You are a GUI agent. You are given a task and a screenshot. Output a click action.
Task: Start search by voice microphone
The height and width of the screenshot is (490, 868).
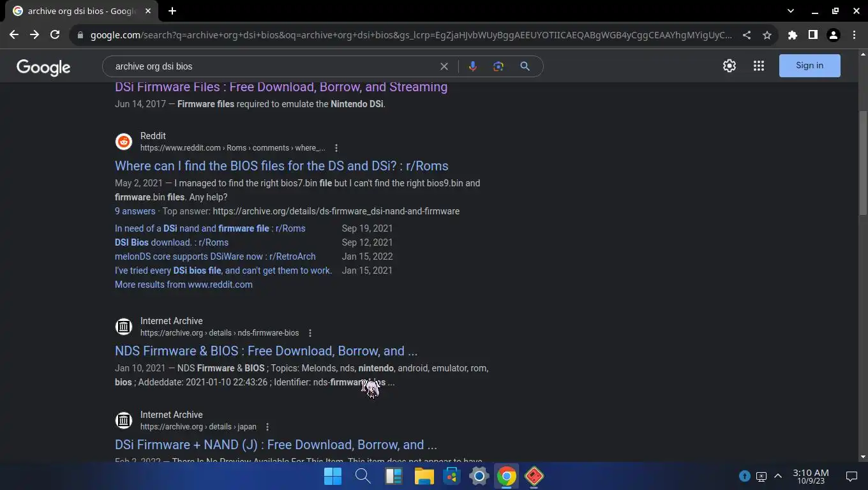[x=473, y=66]
